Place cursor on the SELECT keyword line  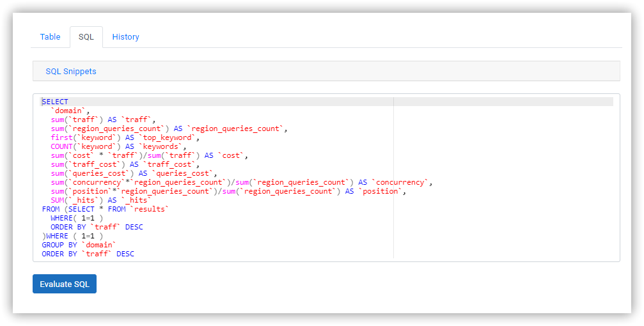(55, 102)
